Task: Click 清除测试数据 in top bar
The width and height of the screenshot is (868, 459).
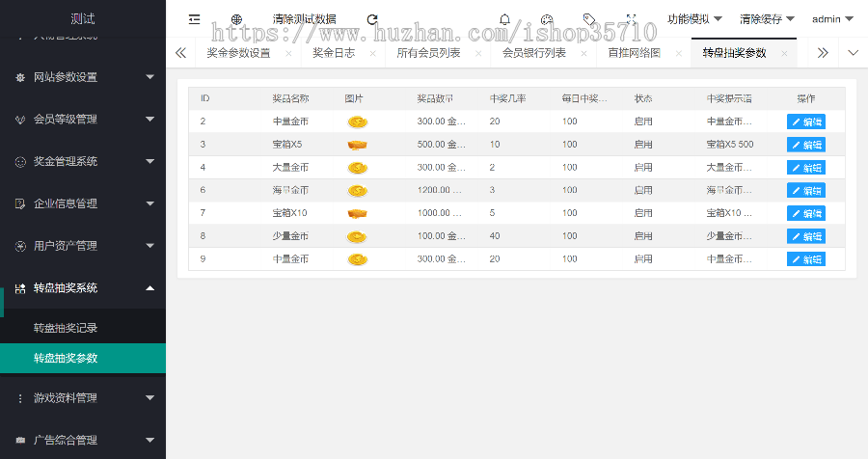Action: [305, 19]
